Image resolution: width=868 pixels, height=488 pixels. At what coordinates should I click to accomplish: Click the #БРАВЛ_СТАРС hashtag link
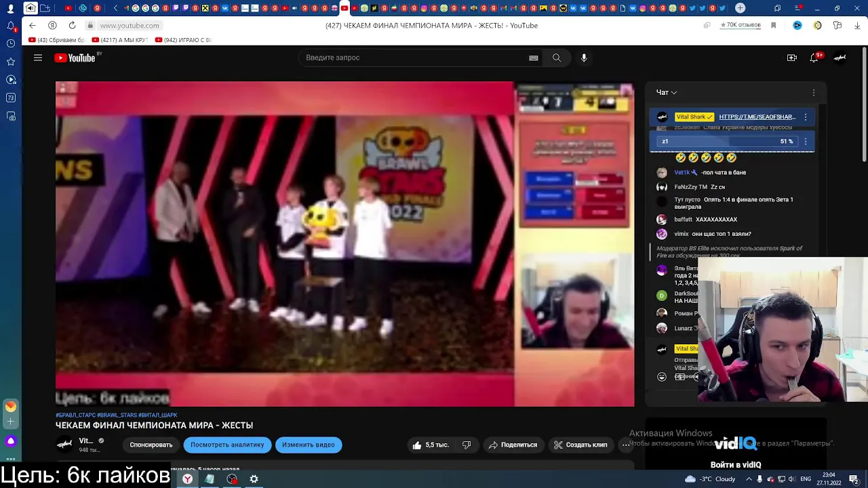pos(75,415)
